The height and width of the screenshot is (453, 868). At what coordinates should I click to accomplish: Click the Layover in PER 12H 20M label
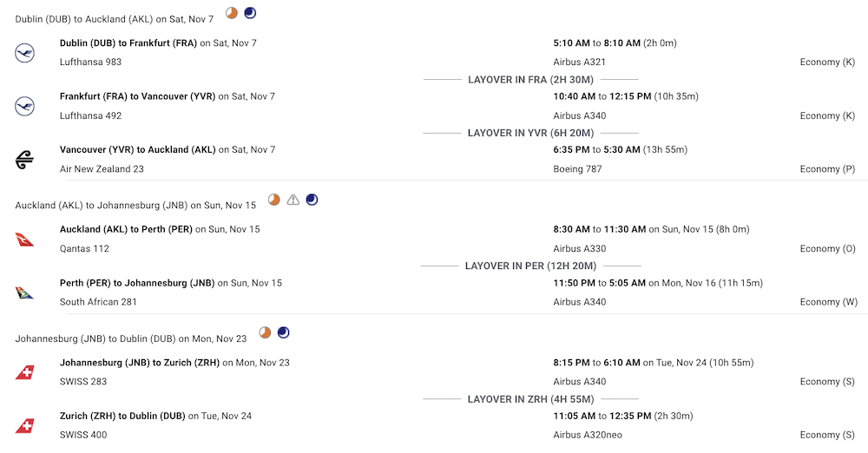tap(530, 266)
